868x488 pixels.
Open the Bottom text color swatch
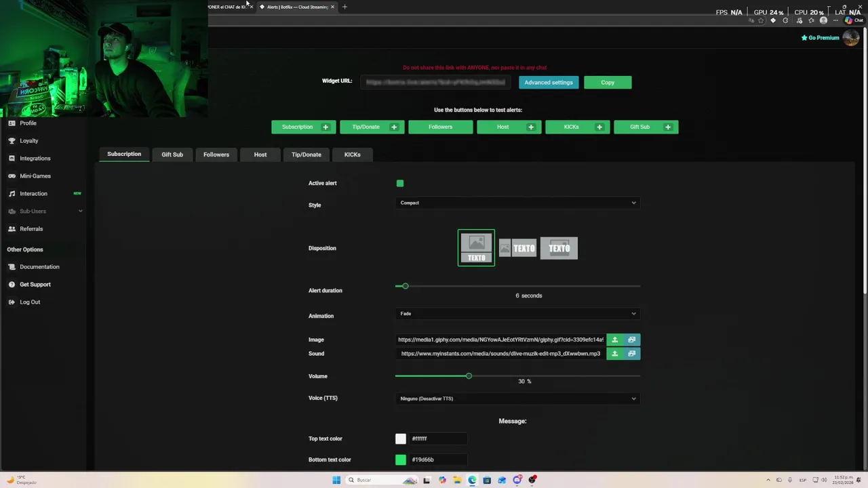[x=401, y=460]
